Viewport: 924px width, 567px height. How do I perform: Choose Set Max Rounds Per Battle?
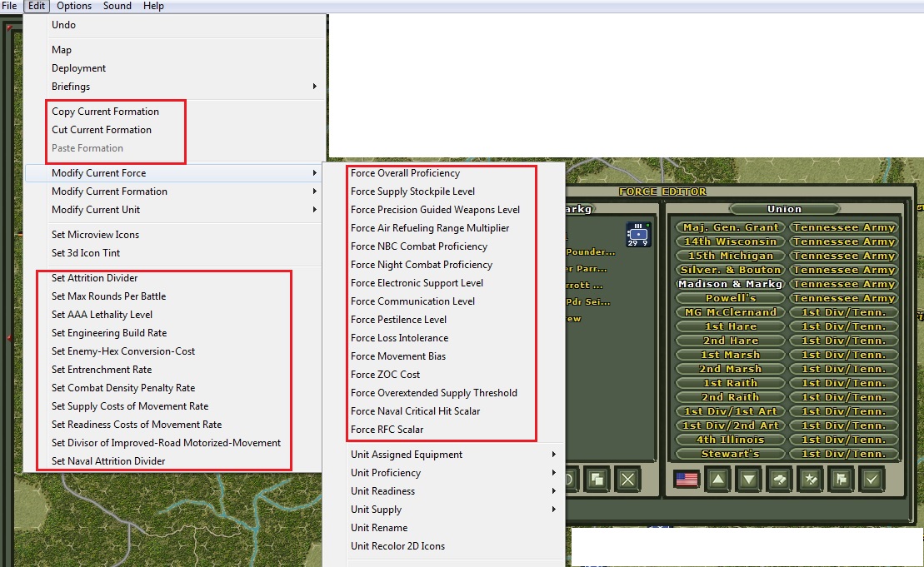coord(108,296)
